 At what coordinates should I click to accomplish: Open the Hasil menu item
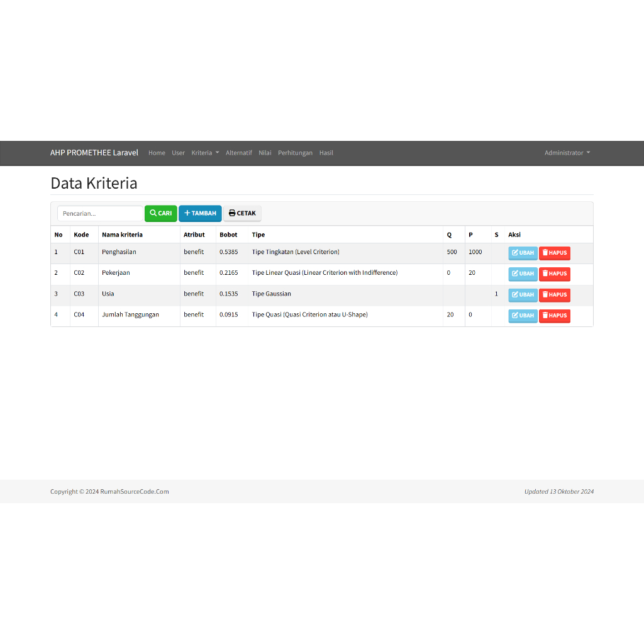(x=326, y=153)
